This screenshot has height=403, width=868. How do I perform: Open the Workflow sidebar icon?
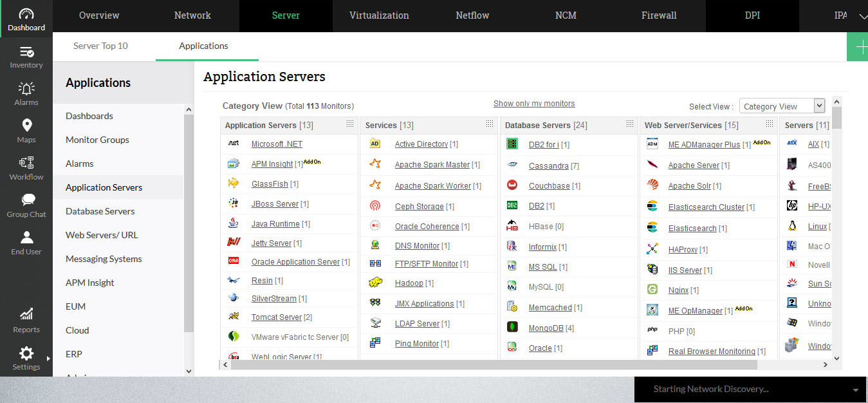(26, 163)
